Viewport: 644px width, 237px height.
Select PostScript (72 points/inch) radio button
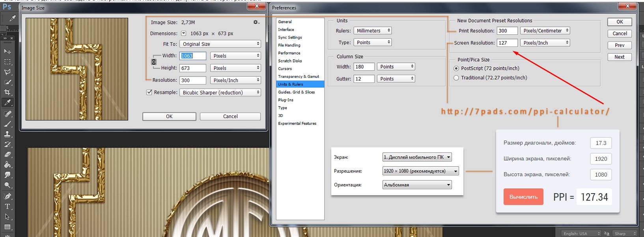(x=456, y=68)
